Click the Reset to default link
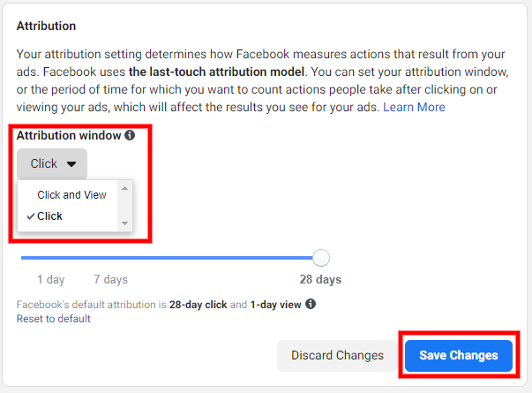This screenshot has height=393, width=532. tap(53, 319)
